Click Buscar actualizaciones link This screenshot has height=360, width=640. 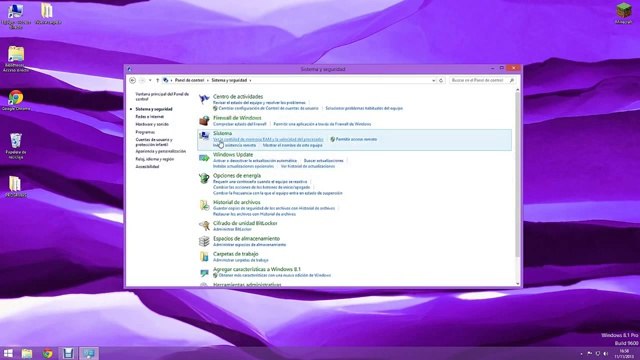324,160
